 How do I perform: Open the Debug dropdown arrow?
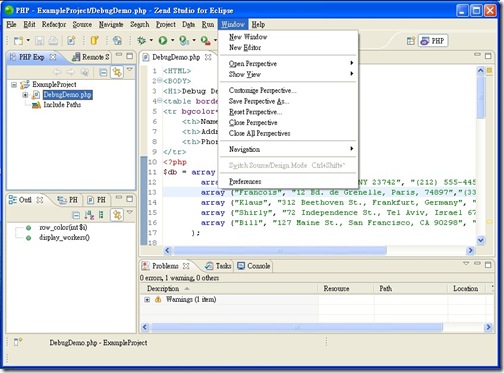(151, 40)
